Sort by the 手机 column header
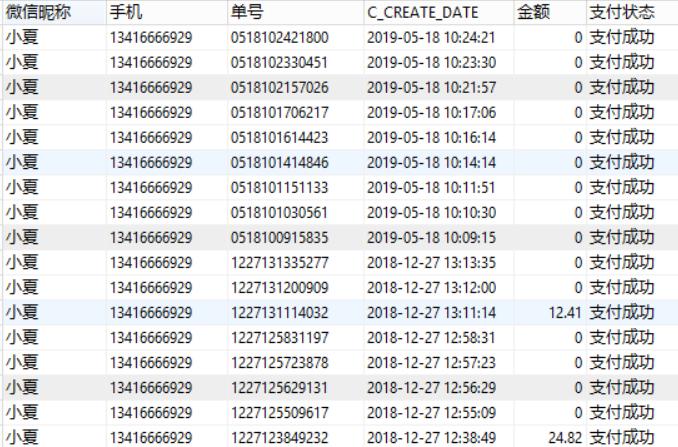 point(125,13)
